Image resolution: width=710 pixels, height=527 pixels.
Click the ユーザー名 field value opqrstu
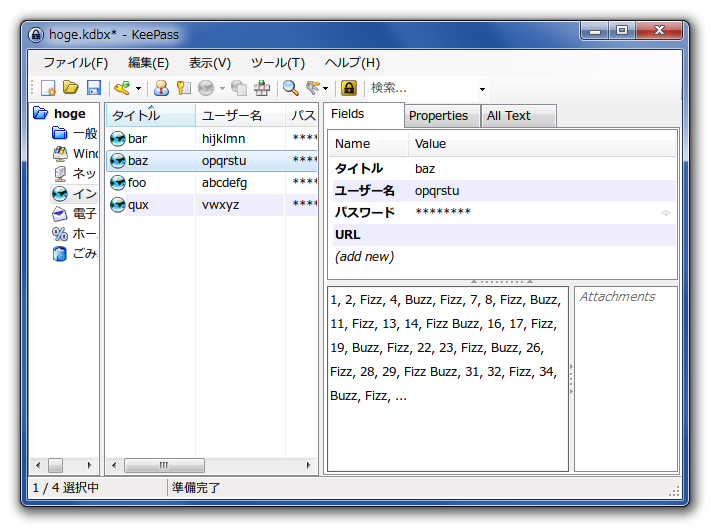tap(437, 191)
